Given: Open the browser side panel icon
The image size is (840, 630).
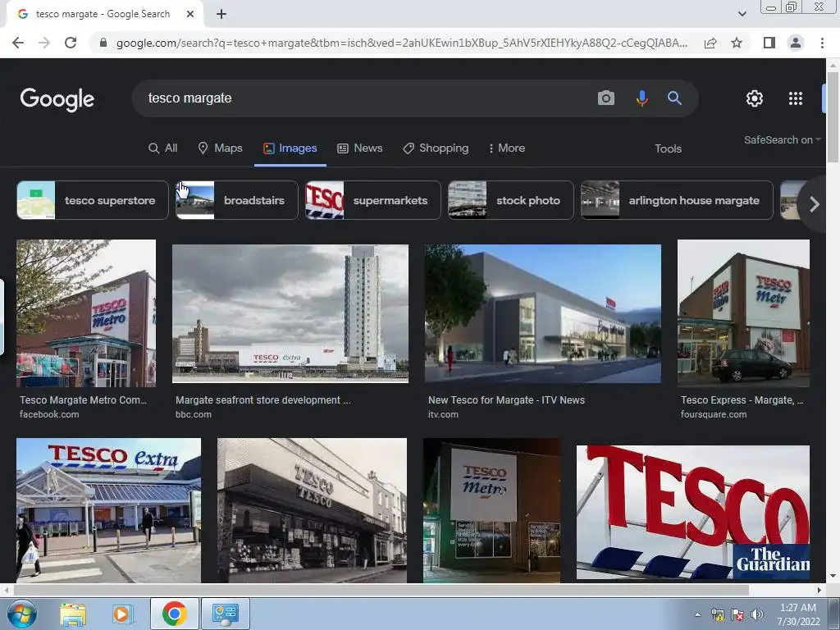Looking at the screenshot, I should pos(769,43).
